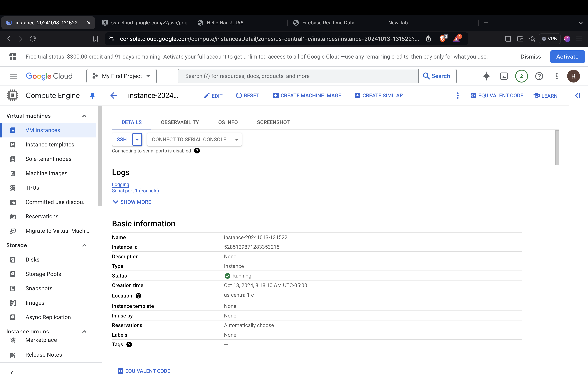This screenshot has width=588, height=382.
Task: Click the blue Activate button
Action: [567, 57]
